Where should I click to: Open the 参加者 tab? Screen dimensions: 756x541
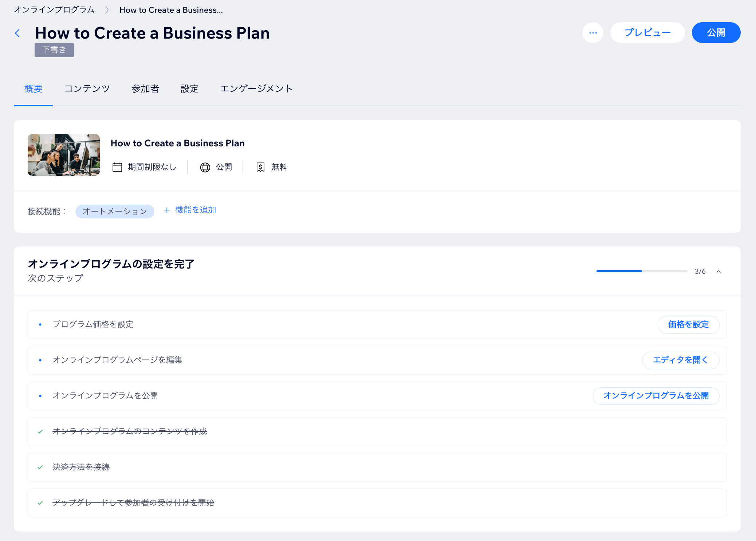(x=145, y=89)
